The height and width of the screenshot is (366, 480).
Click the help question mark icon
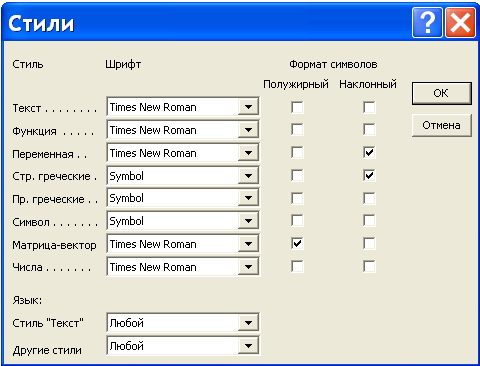pyautogui.click(x=427, y=23)
